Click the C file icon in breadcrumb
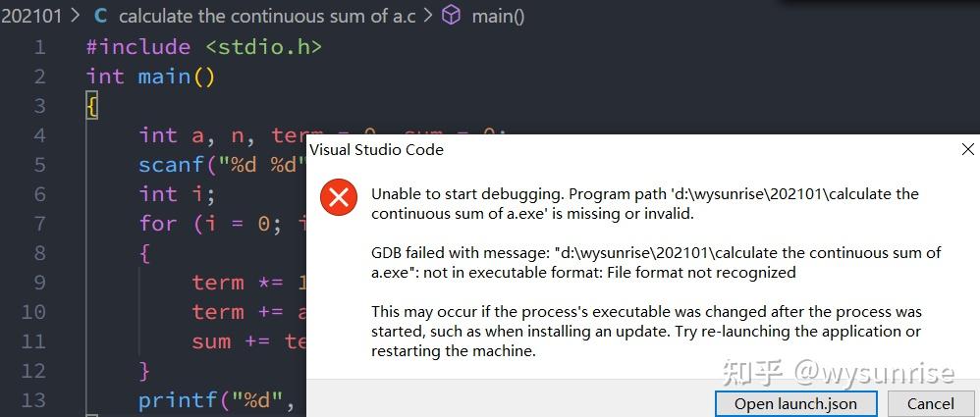The height and width of the screenshot is (417, 980). coord(100,17)
